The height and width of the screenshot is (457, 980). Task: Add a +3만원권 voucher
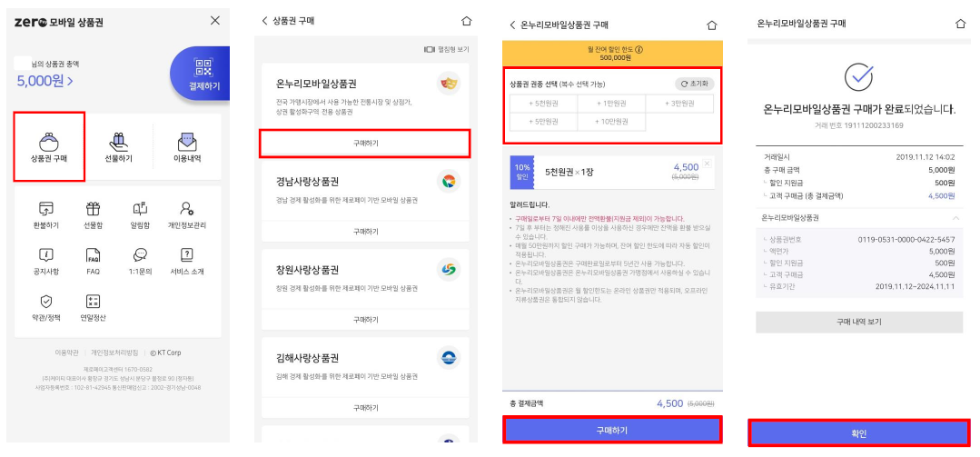click(x=679, y=104)
